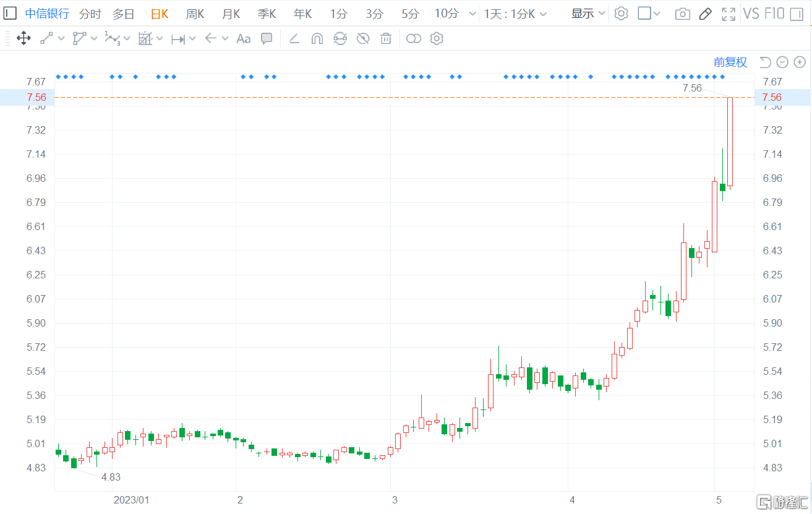Image resolution: width=812 pixels, height=514 pixels.
Task: Click the overlapping circles overlay icon
Action: tap(414, 38)
